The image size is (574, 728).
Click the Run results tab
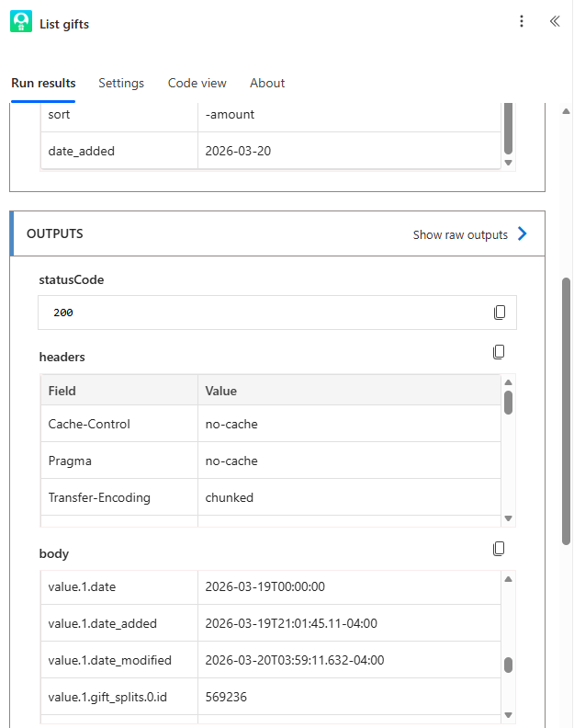click(x=43, y=83)
